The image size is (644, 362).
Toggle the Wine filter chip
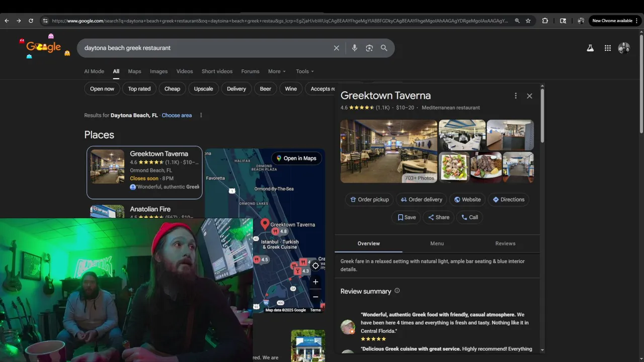click(291, 88)
